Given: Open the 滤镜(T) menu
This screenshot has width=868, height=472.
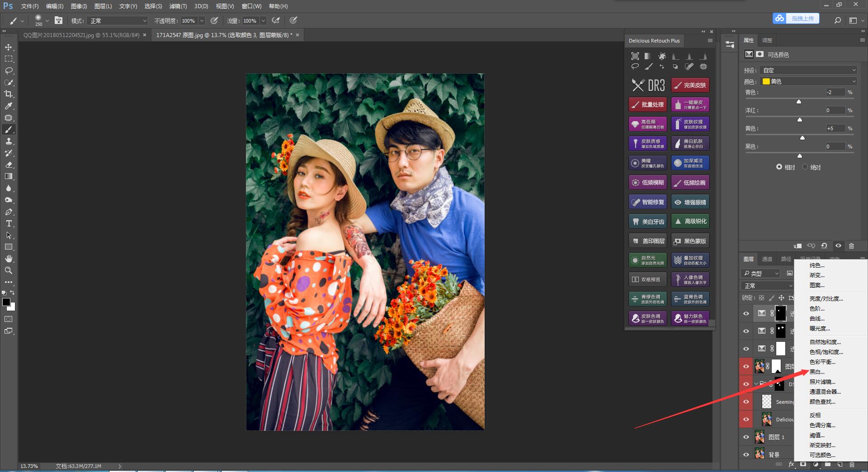Looking at the screenshot, I should pos(178,6).
